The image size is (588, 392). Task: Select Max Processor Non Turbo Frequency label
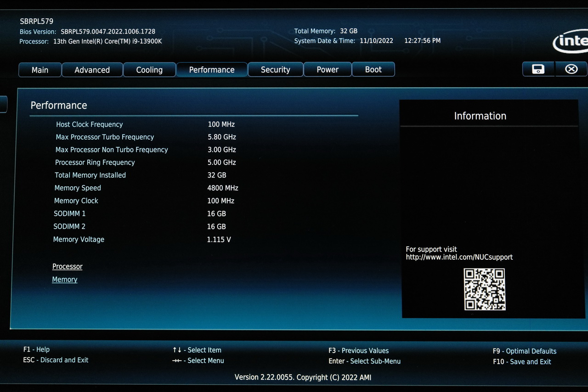coord(112,150)
